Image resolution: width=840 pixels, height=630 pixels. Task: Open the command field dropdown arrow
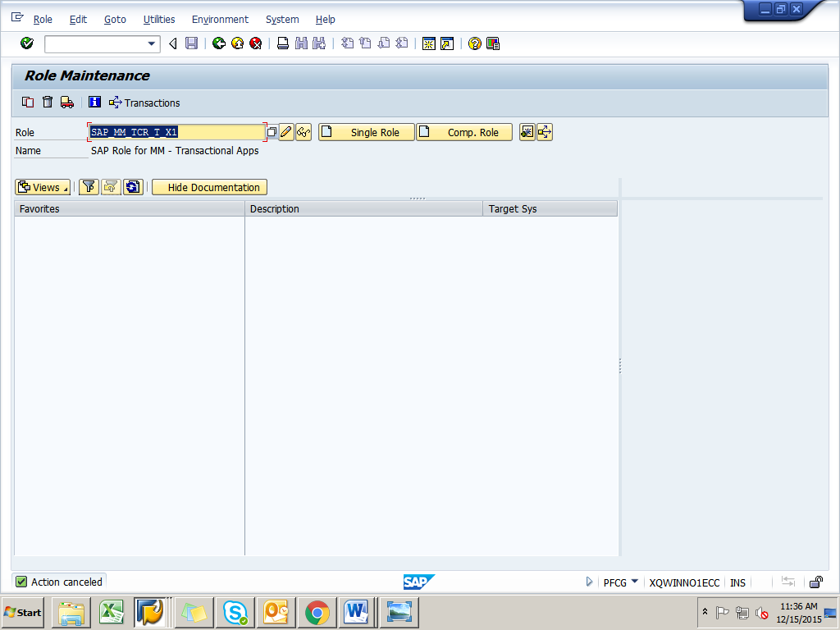tap(152, 43)
